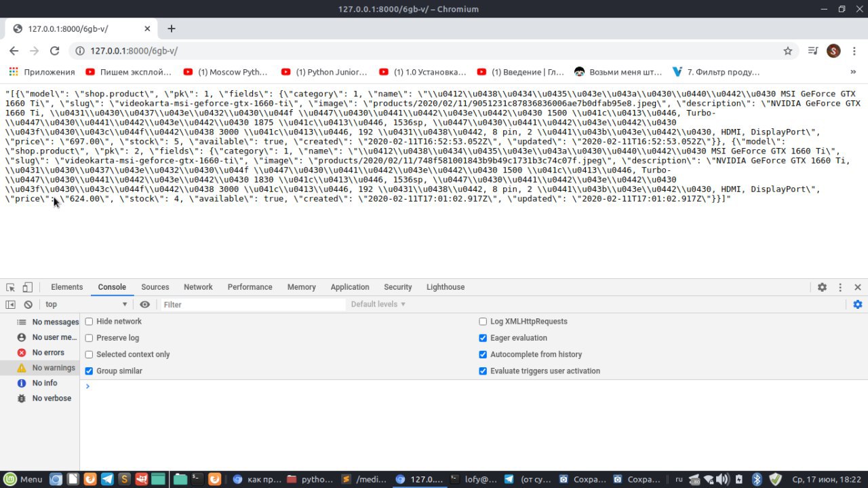Open a new browser tab with plus
Viewport: 868px width, 488px height.
tap(171, 29)
